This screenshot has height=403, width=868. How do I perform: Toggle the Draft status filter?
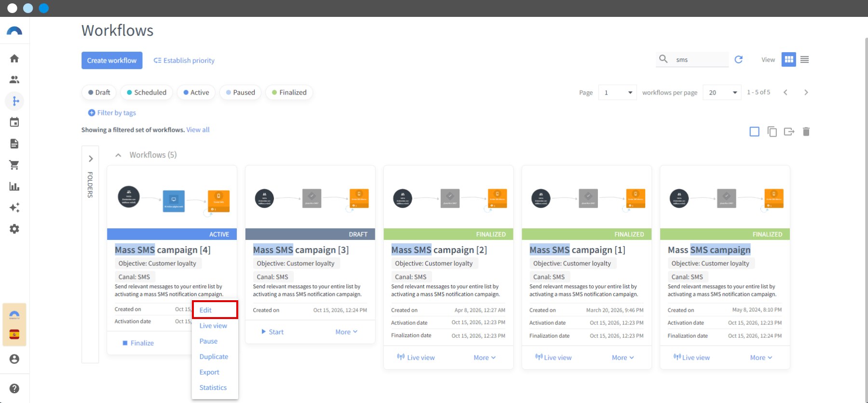pyautogui.click(x=99, y=92)
